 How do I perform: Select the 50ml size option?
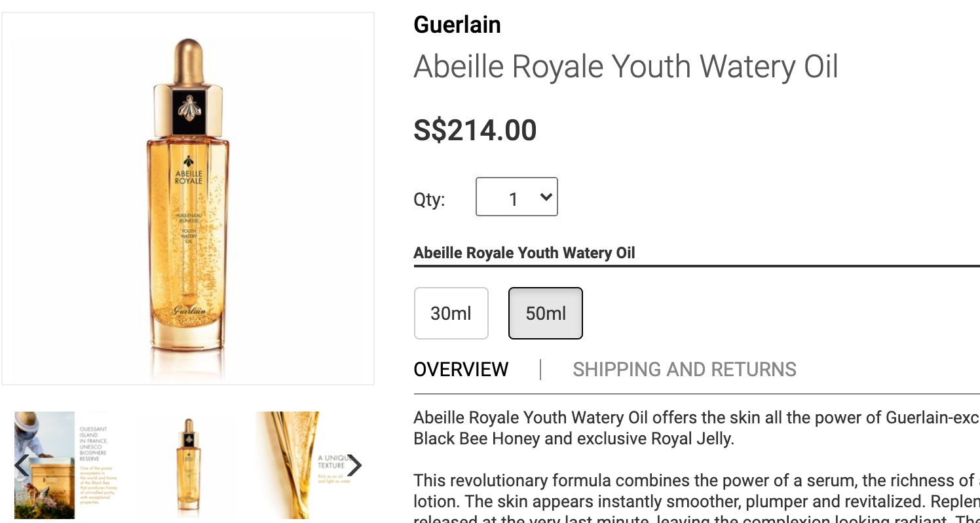[545, 313]
